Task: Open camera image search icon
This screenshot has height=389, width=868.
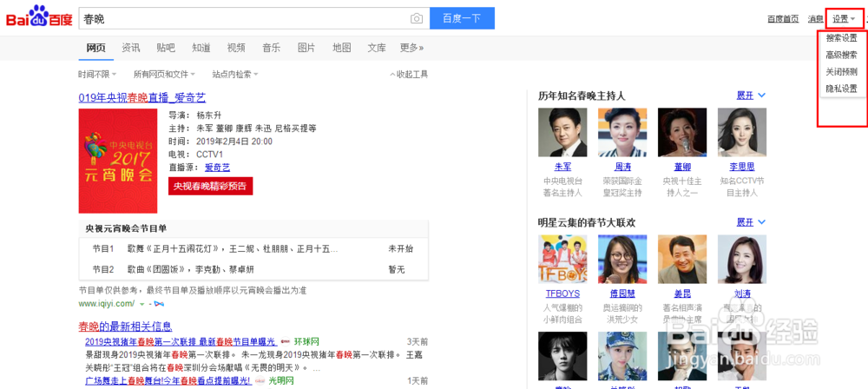Action: pos(417,19)
